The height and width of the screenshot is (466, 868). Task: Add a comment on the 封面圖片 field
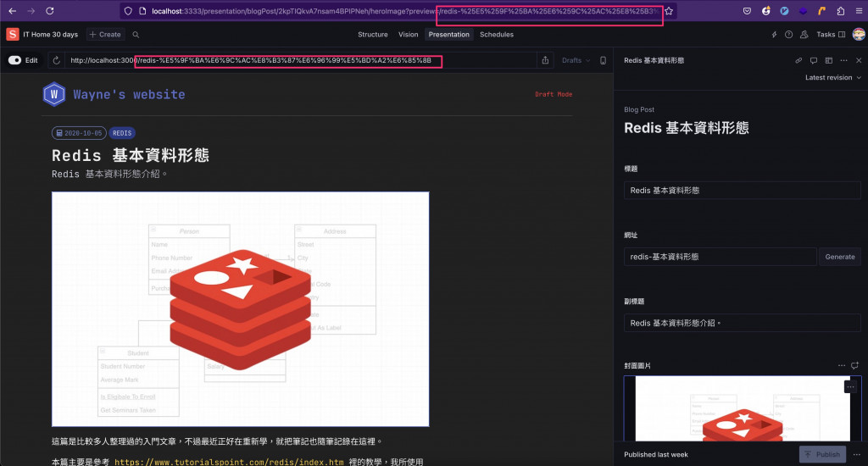click(854, 365)
